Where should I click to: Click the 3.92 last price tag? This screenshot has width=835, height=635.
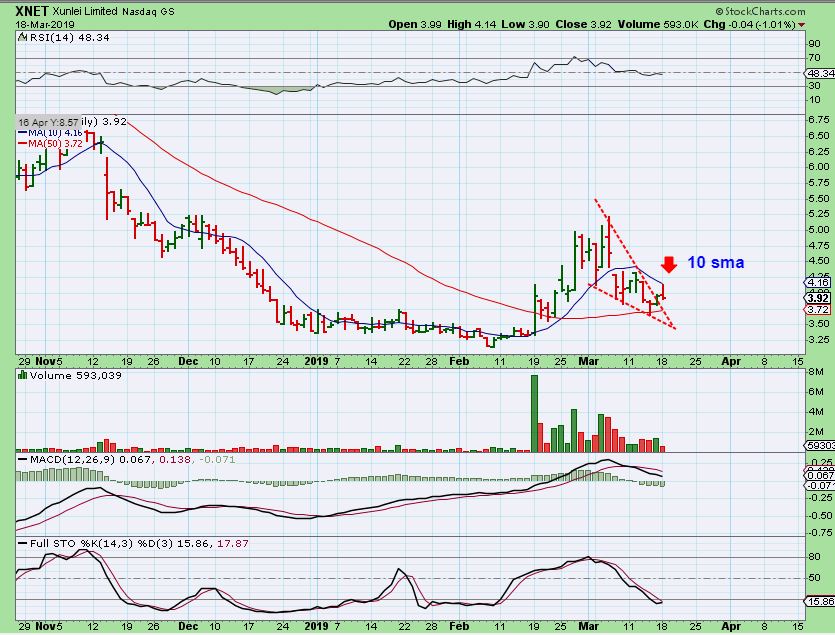click(818, 298)
